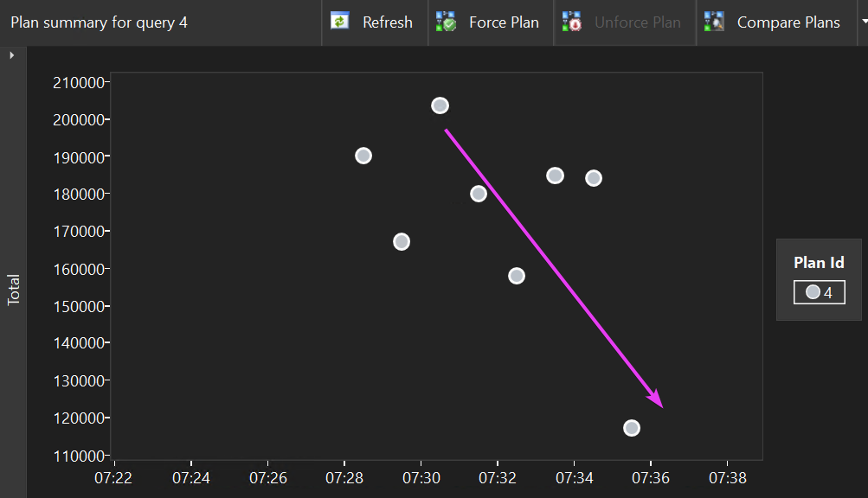Toggle visibility of Plan Id 4 in legend
Viewport: 868px width, 498px height.
tap(819, 292)
